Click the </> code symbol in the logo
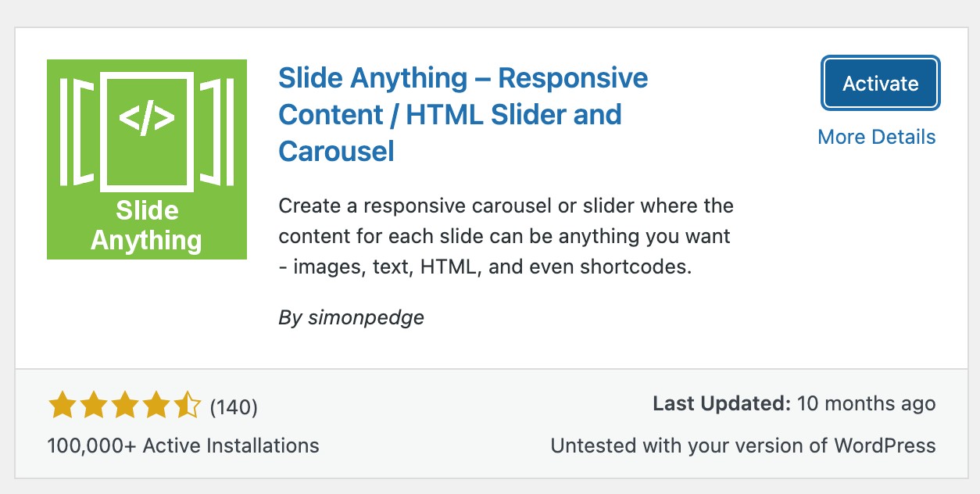This screenshot has height=494, width=980. coord(147,118)
